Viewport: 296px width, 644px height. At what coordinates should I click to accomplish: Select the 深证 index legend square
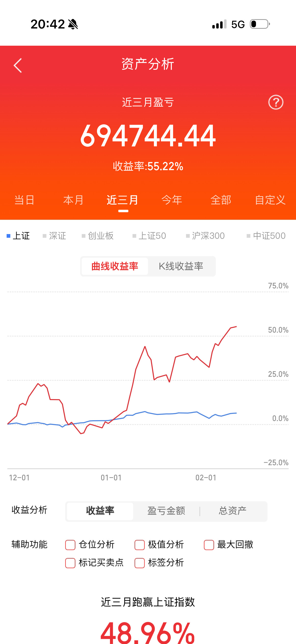44,236
